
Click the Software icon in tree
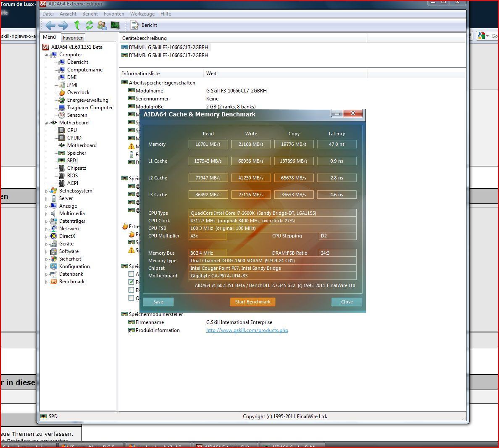coord(54,252)
